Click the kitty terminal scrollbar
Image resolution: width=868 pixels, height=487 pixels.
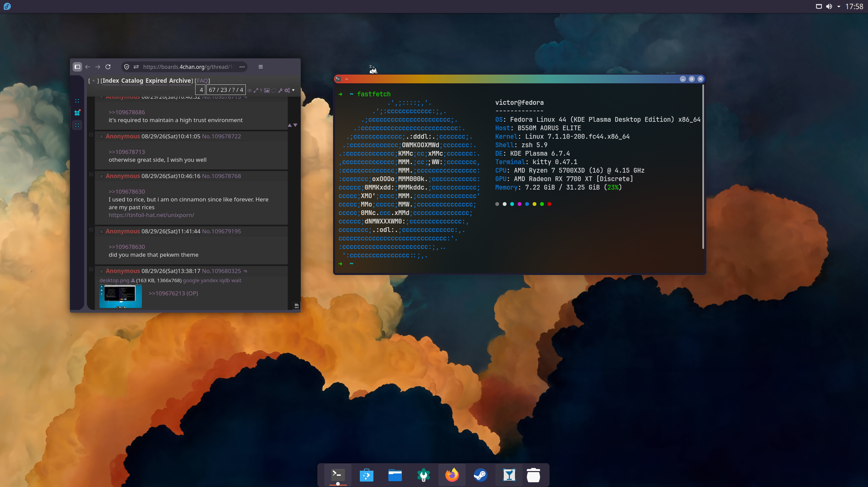click(x=703, y=167)
